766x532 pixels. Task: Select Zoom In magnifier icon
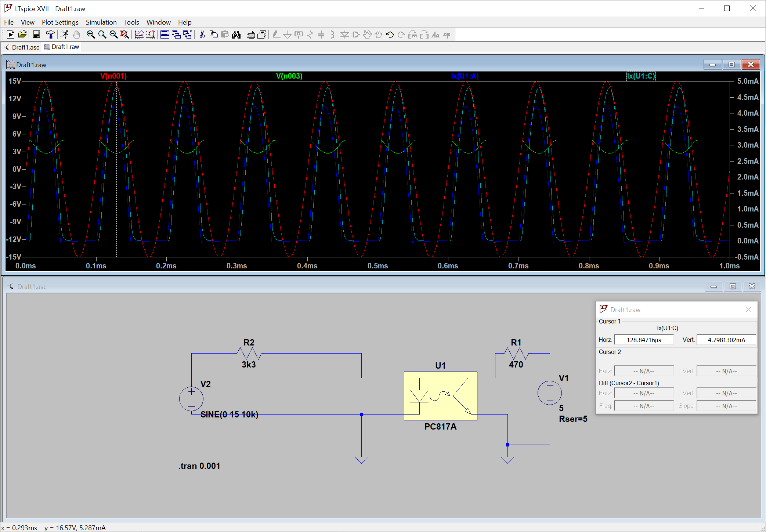[x=91, y=35]
